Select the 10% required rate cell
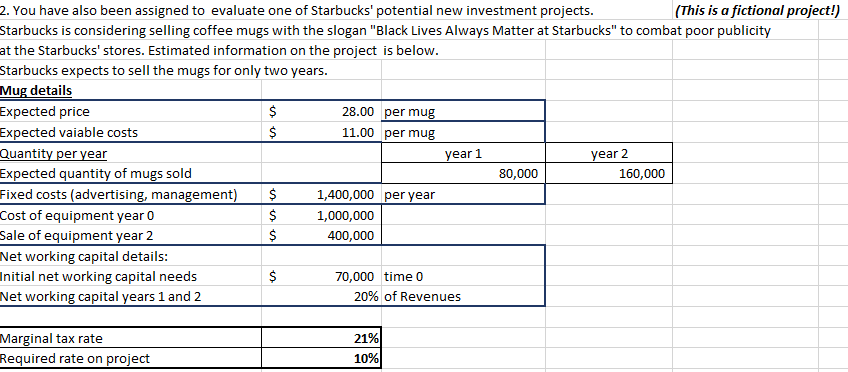This screenshot has height=372, width=848. (x=322, y=358)
